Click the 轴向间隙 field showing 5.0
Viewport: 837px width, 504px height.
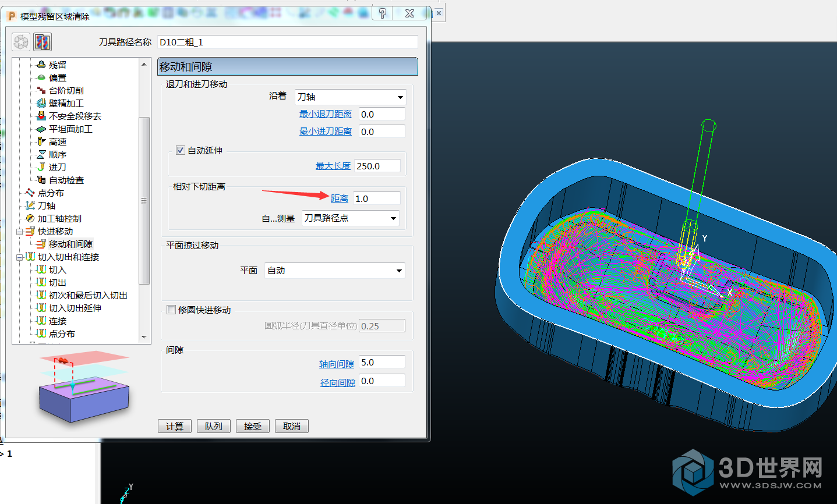382,362
